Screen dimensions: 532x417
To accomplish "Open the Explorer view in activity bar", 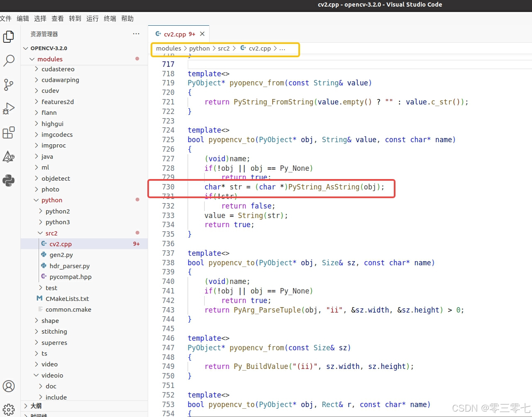I will 9,36.
